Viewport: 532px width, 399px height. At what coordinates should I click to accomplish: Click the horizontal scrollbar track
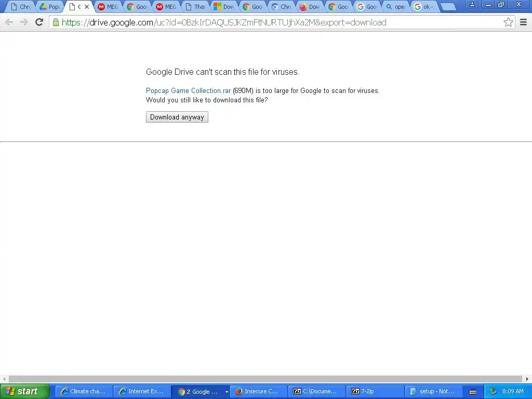point(265,379)
